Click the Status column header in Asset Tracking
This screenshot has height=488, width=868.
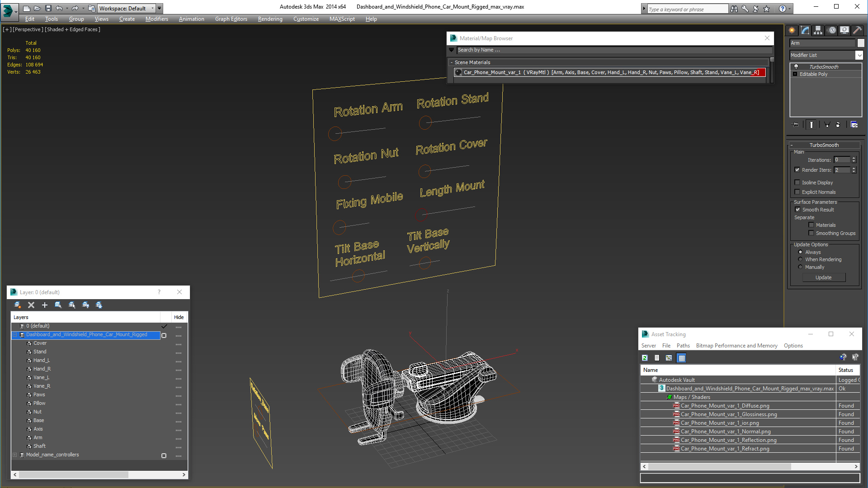848,370
